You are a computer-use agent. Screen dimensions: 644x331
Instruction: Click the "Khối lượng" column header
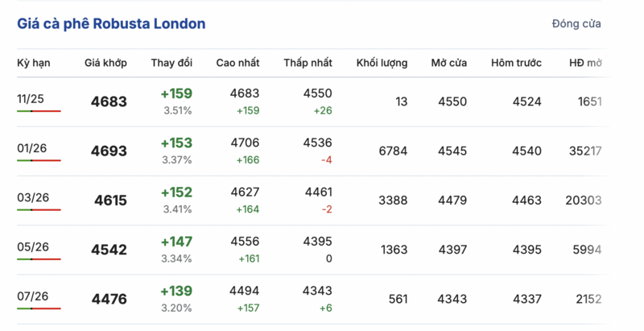(x=382, y=63)
